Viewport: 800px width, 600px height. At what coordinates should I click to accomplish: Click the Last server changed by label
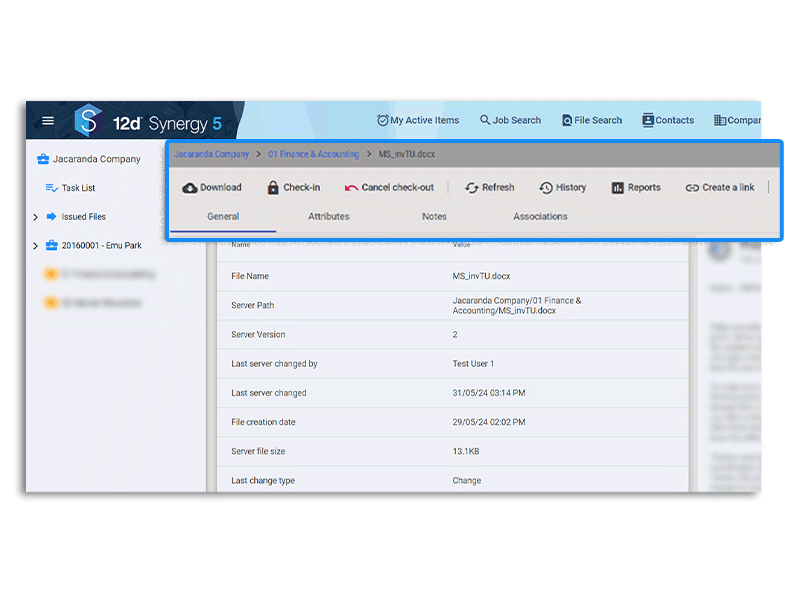pyautogui.click(x=274, y=364)
